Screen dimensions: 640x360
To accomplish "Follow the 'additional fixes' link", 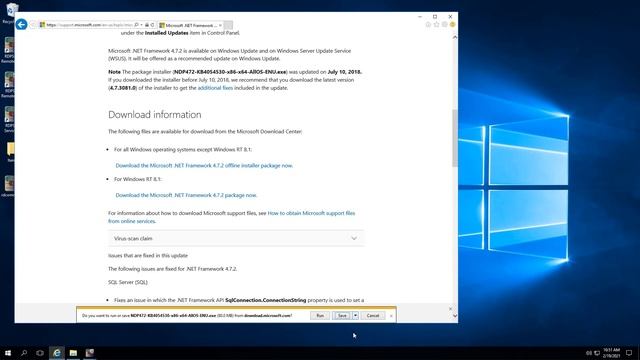I will tap(215, 88).
